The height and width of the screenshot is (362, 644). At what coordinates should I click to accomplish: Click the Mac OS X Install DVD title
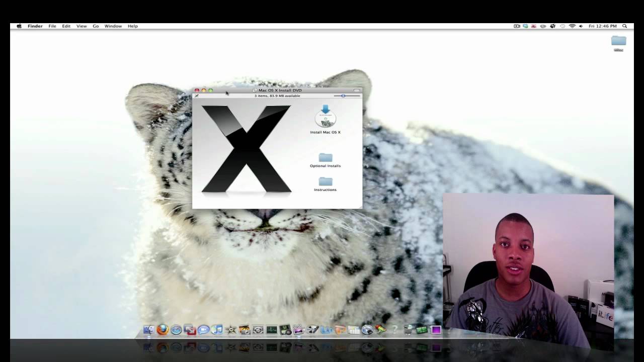[280, 90]
